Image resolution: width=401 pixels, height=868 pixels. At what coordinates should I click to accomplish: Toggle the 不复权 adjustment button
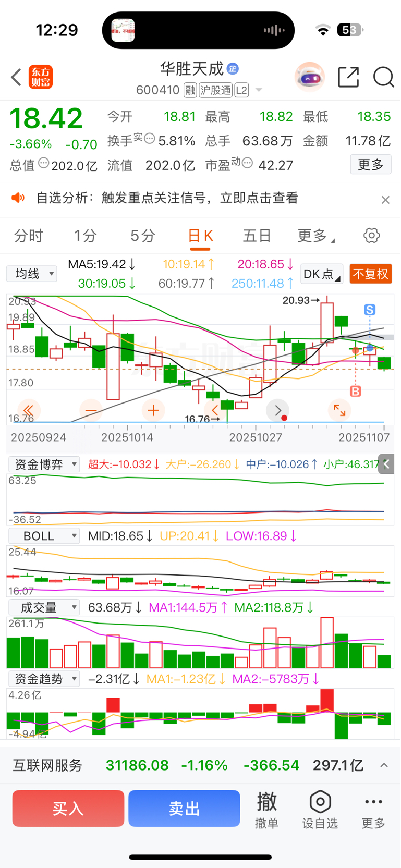pos(371,274)
